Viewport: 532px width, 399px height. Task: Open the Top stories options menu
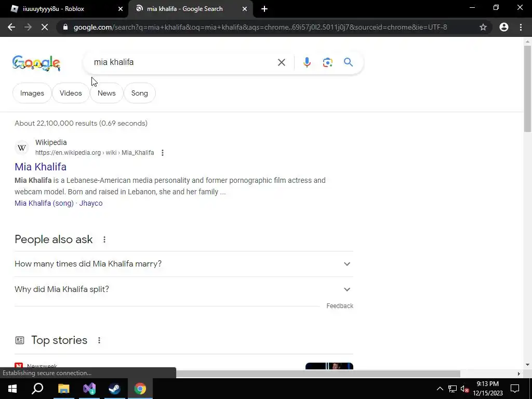click(x=99, y=340)
